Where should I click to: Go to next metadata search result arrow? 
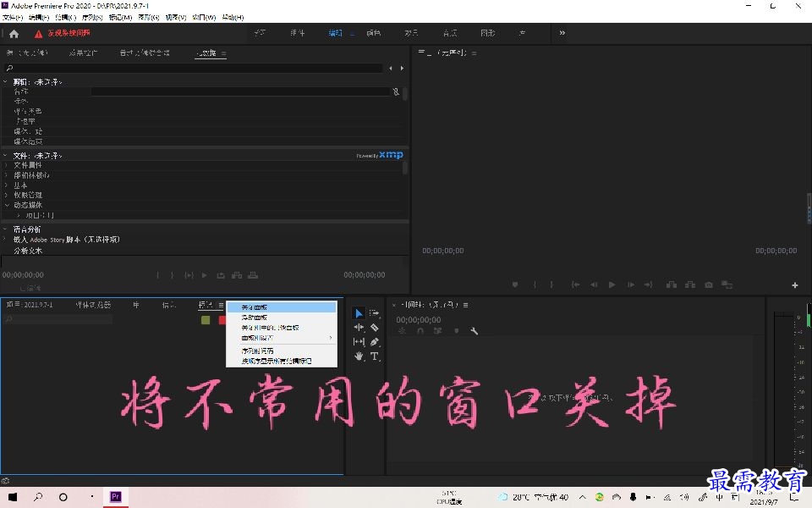click(402, 68)
